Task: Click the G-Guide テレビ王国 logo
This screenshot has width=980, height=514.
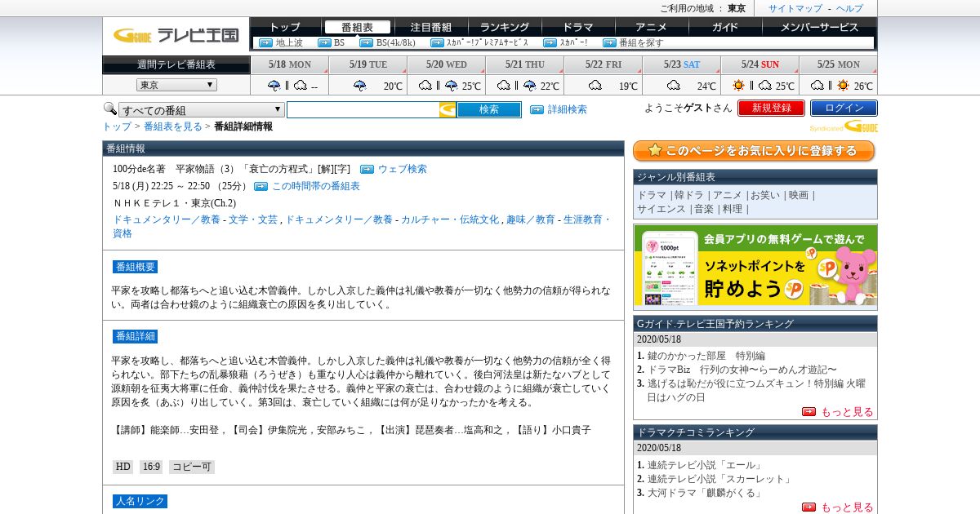Action: pyautogui.click(x=176, y=35)
